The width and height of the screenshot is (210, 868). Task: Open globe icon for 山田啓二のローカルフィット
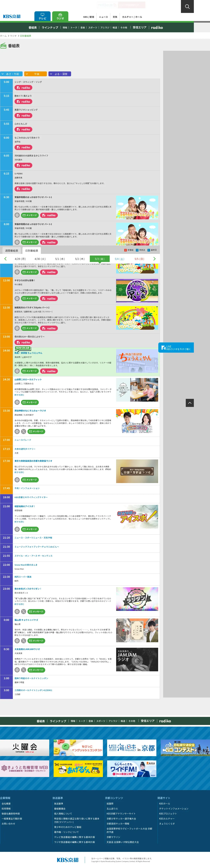(17, 402)
